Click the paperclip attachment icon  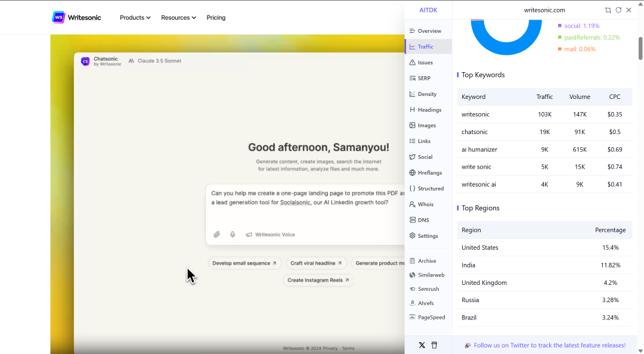(217, 234)
